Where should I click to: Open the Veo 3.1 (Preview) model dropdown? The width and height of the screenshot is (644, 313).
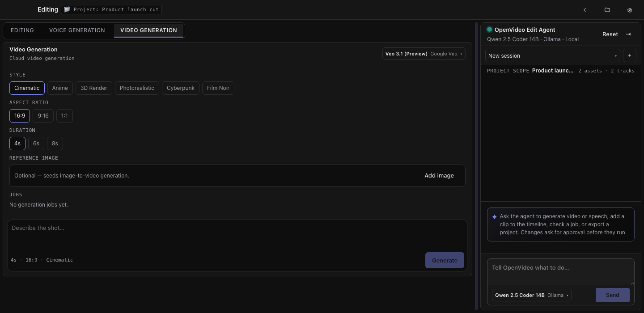[x=424, y=54]
